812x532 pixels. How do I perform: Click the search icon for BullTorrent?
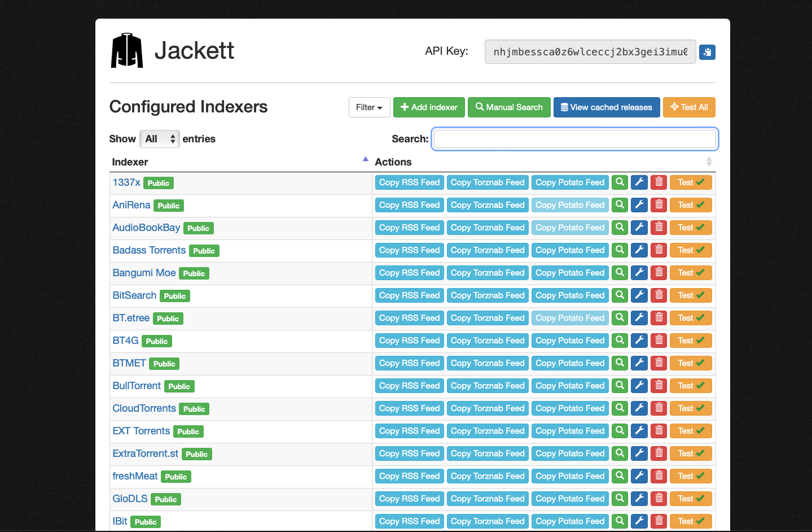point(620,386)
